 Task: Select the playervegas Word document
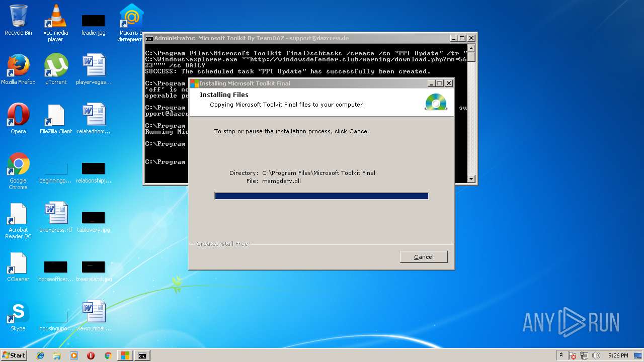(94, 69)
